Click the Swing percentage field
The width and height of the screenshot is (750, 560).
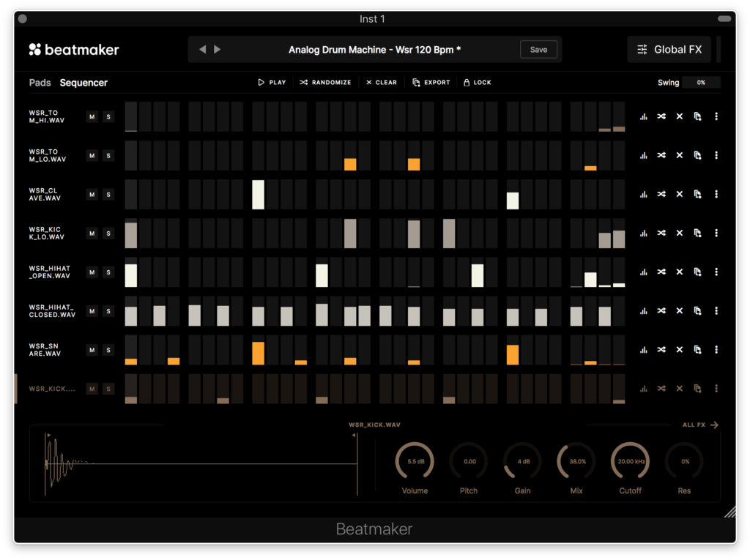(701, 82)
